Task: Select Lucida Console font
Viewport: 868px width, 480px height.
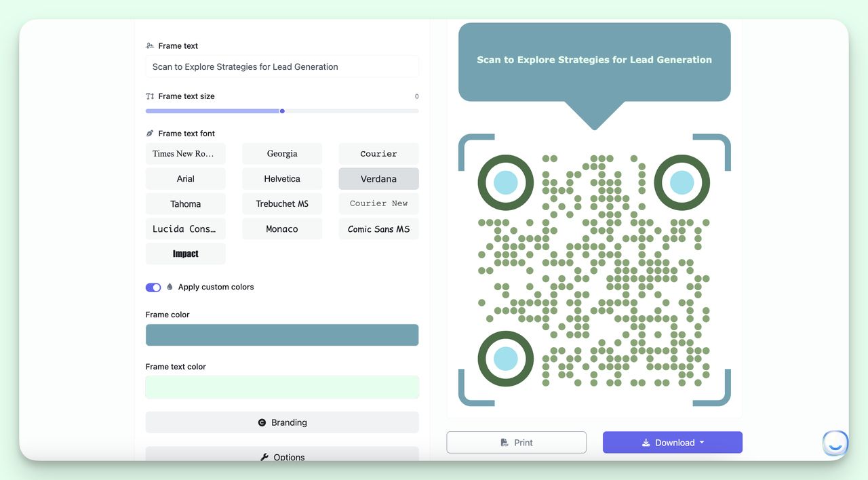Action: pyautogui.click(x=186, y=229)
